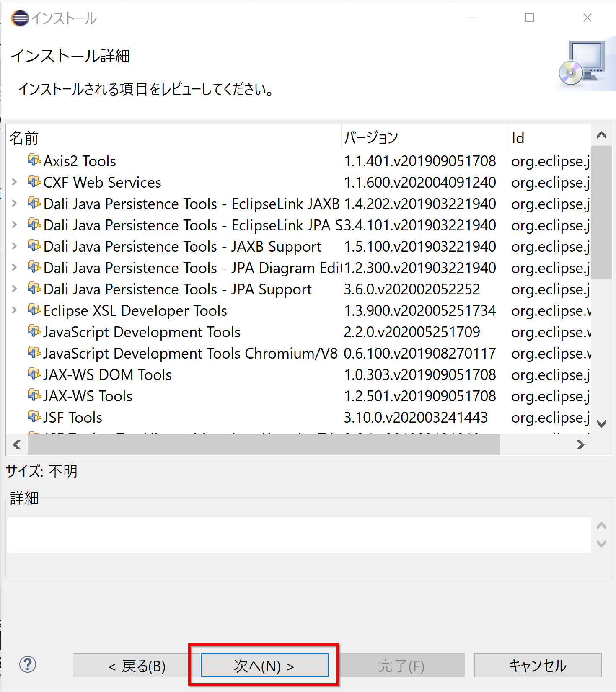Click the JavaScript Development Tools 2.2.0 row icon
The image size is (616, 692).
tap(34, 331)
